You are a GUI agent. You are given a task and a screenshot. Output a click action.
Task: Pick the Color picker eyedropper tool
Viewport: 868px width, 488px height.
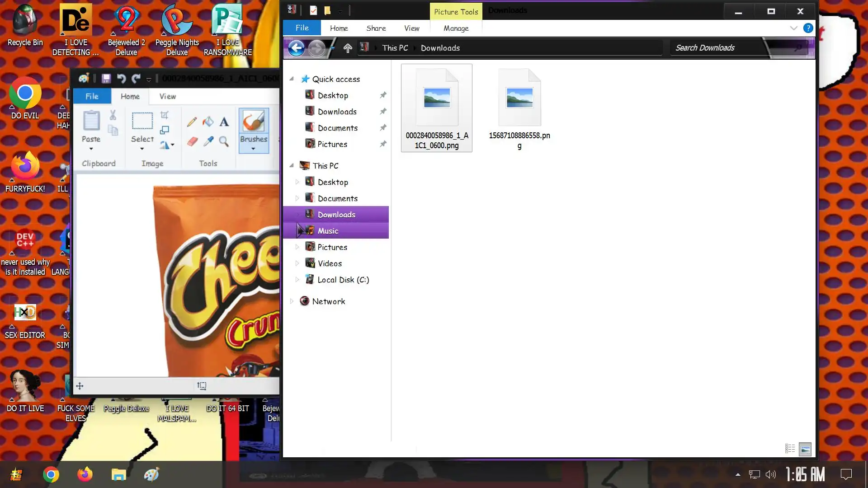click(208, 142)
